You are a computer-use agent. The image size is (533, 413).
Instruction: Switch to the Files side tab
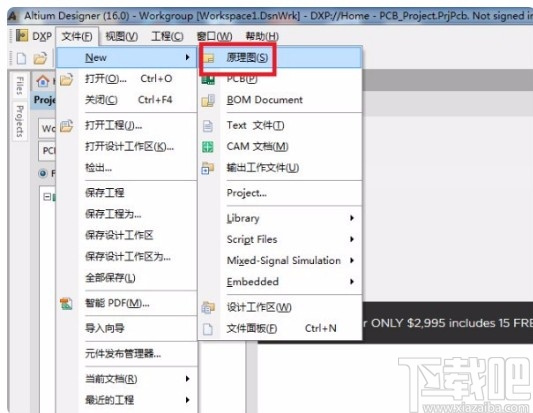coord(20,86)
